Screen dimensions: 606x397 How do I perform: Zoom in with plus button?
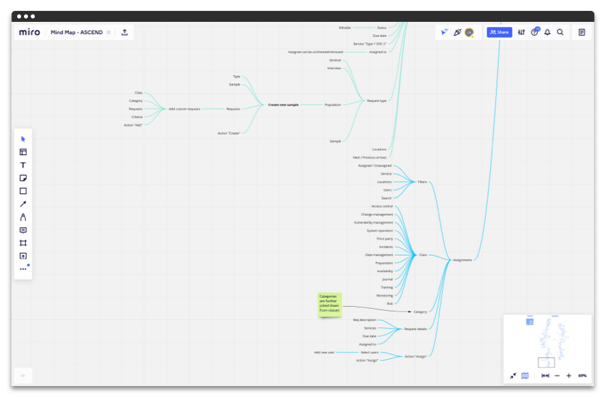point(569,375)
